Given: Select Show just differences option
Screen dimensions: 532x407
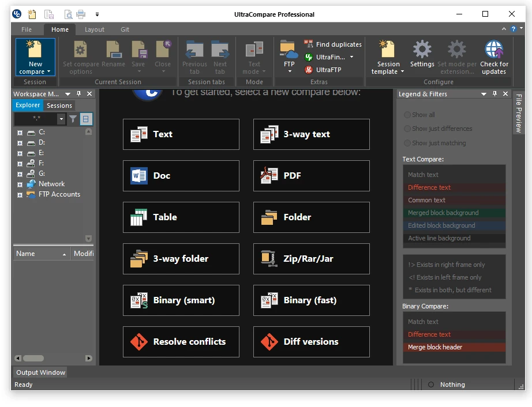Looking at the screenshot, I should tap(407, 129).
